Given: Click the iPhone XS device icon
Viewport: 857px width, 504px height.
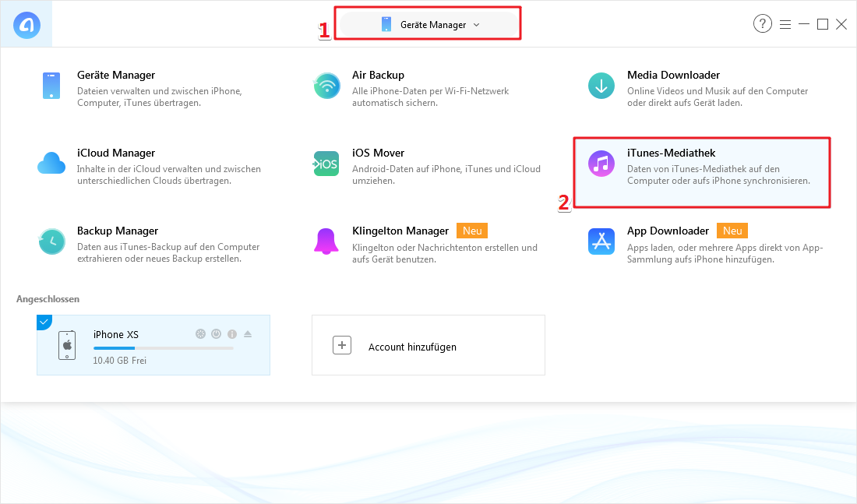Looking at the screenshot, I should [67, 345].
